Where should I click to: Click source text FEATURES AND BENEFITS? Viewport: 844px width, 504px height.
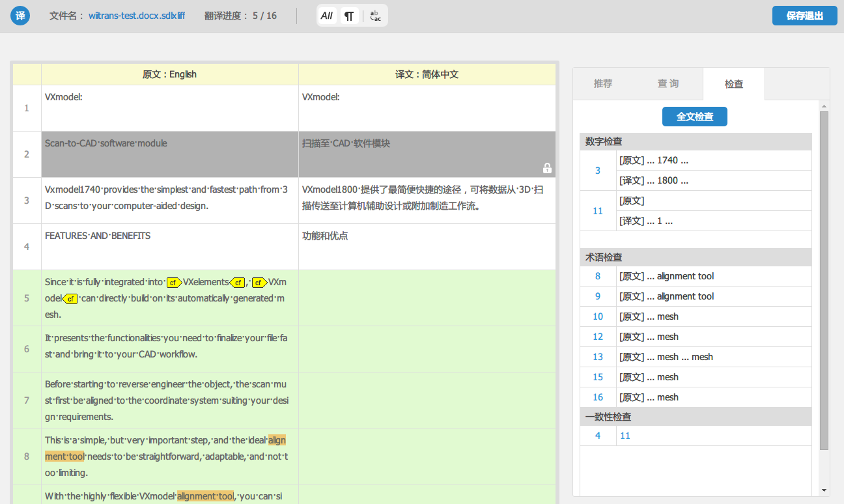tap(98, 236)
